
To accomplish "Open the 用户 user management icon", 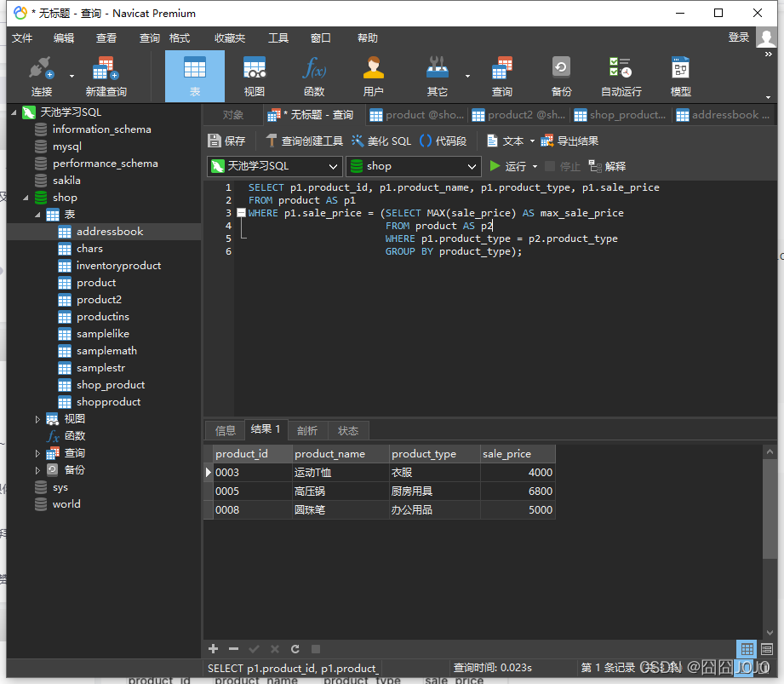I will point(374,77).
